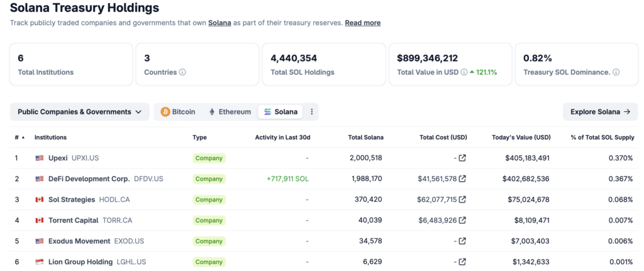Sort by Activity in Last 30d header
644x271 pixels.
point(282,138)
